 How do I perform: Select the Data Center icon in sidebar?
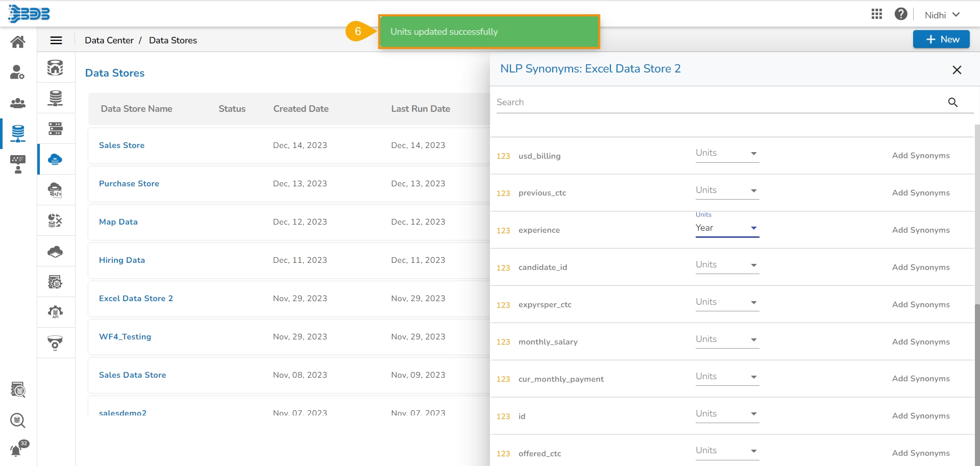tap(18, 133)
